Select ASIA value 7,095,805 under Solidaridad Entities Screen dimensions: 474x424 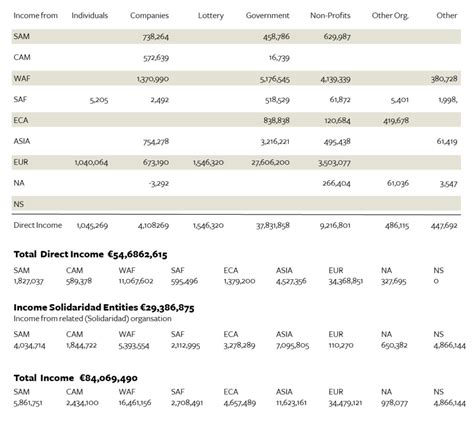click(x=292, y=345)
